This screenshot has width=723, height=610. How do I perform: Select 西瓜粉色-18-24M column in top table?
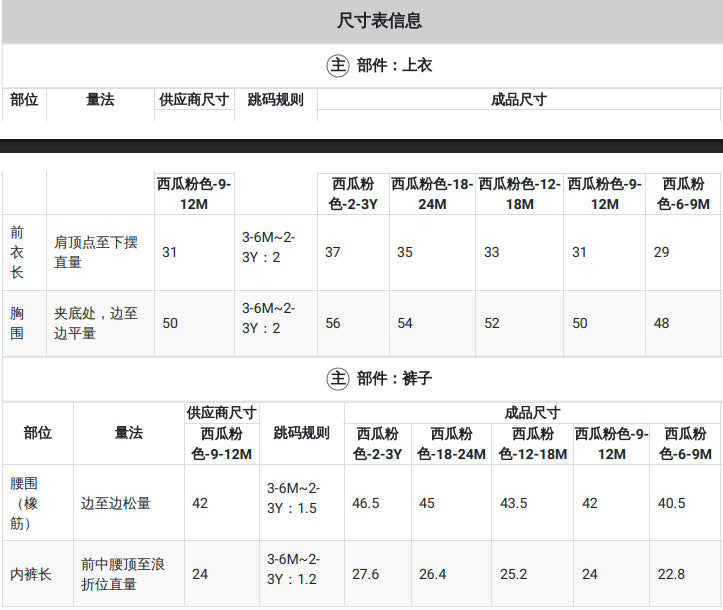(432, 194)
